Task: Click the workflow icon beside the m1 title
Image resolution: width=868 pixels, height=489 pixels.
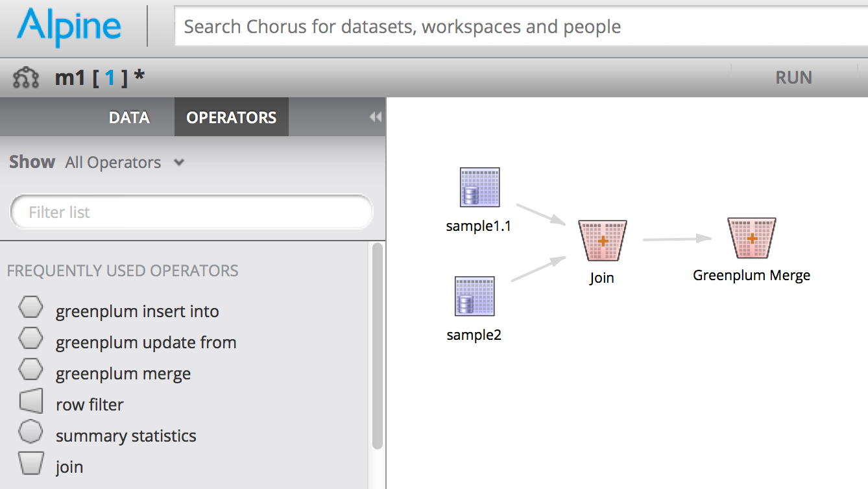Action: point(27,77)
